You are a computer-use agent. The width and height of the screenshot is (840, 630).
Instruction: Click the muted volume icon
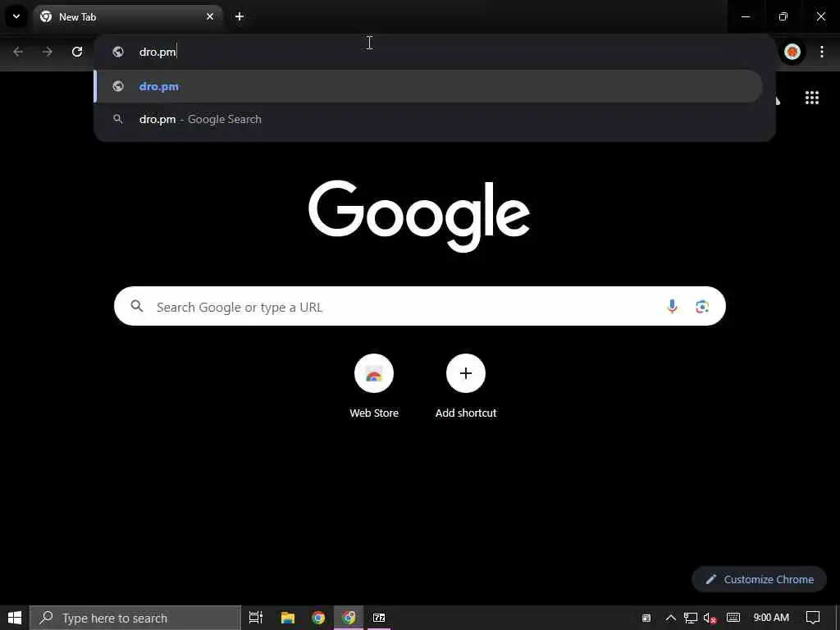tap(710, 618)
